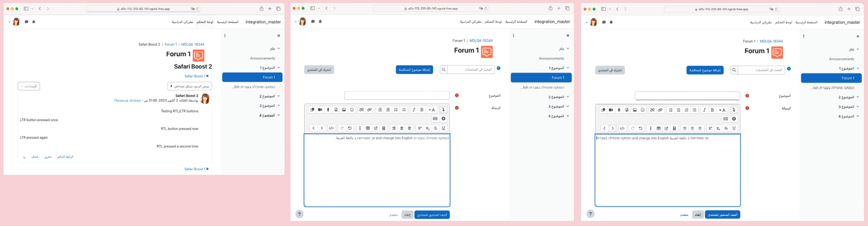Click the italic icon in the right window editor
This screenshot has width=868, height=226.
click(x=705, y=109)
